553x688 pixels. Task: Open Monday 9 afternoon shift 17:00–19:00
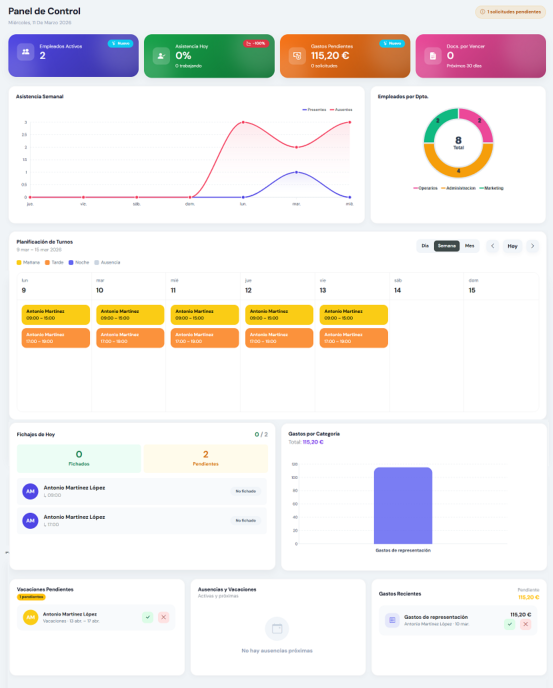(x=56, y=338)
